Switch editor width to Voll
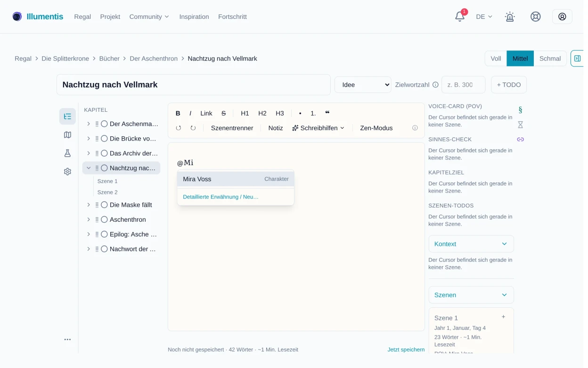 [496, 59]
